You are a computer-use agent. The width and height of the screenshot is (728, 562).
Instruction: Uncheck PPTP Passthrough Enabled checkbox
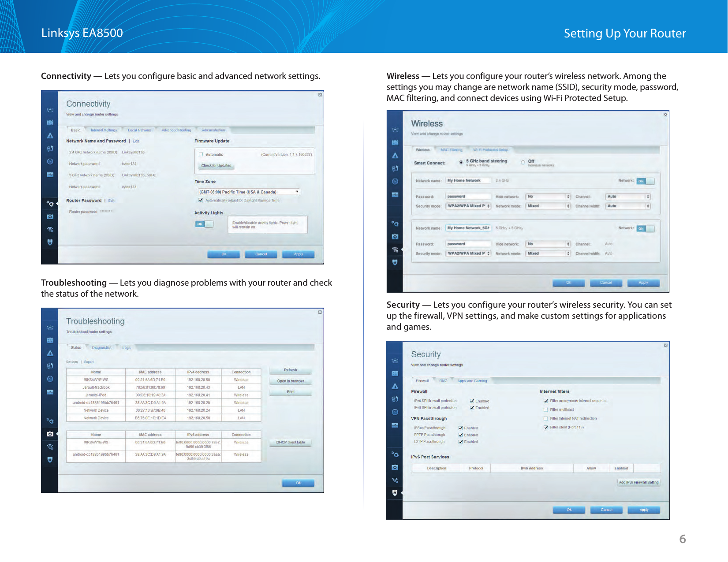coord(461,435)
